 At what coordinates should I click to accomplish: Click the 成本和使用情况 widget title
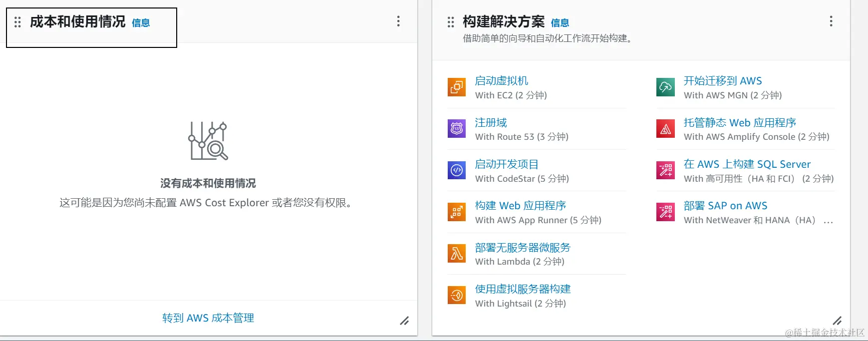(77, 21)
